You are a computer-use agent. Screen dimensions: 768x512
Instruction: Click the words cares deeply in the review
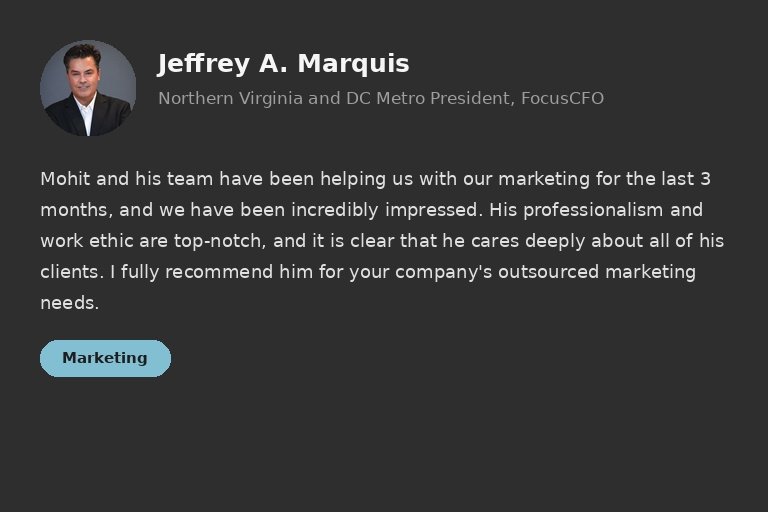point(528,242)
